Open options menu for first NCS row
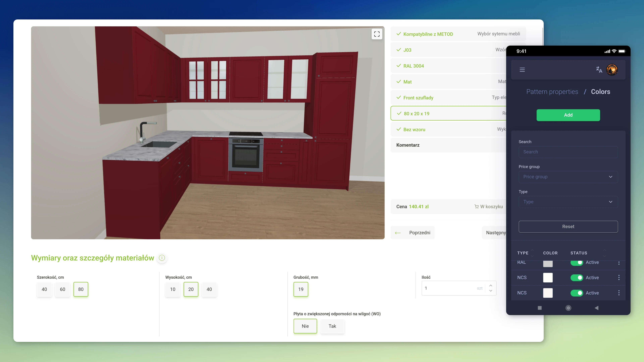The width and height of the screenshot is (644, 362). (x=619, y=277)
